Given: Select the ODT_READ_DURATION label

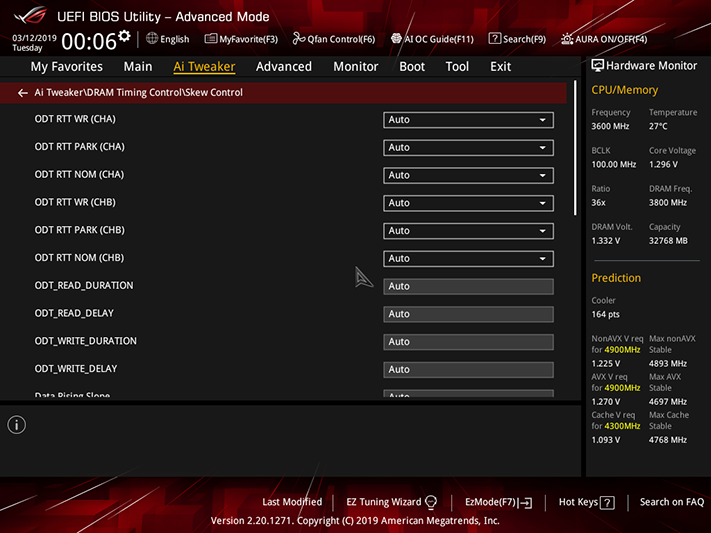Looking at the screenshot, I should pyautogui.click(x=84, y=285).
